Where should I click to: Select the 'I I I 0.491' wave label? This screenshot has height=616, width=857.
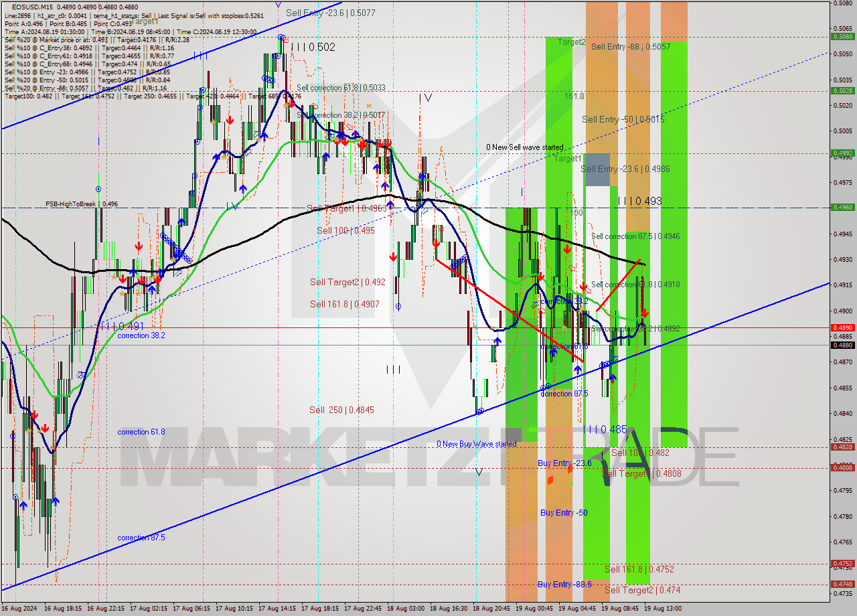point(123,325)
